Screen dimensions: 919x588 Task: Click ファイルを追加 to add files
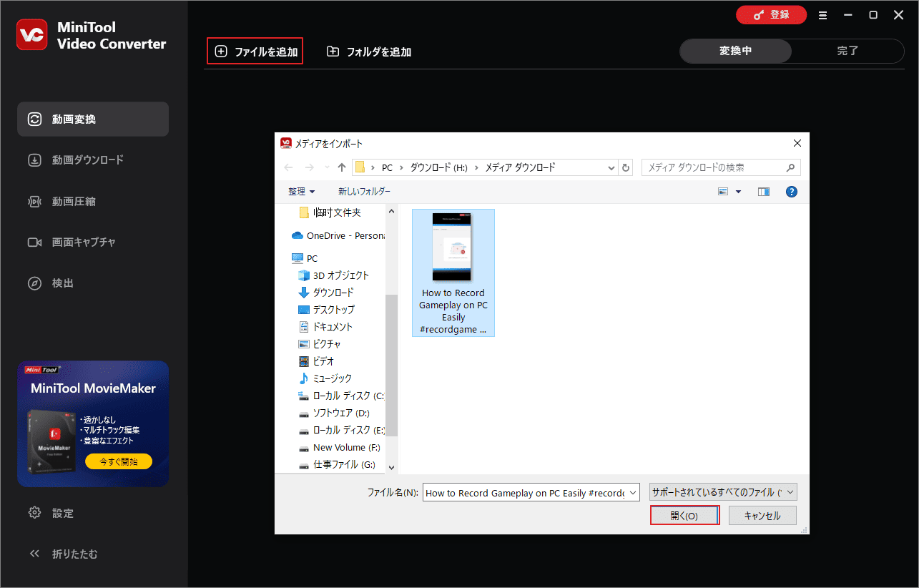(x=255, y=52)
